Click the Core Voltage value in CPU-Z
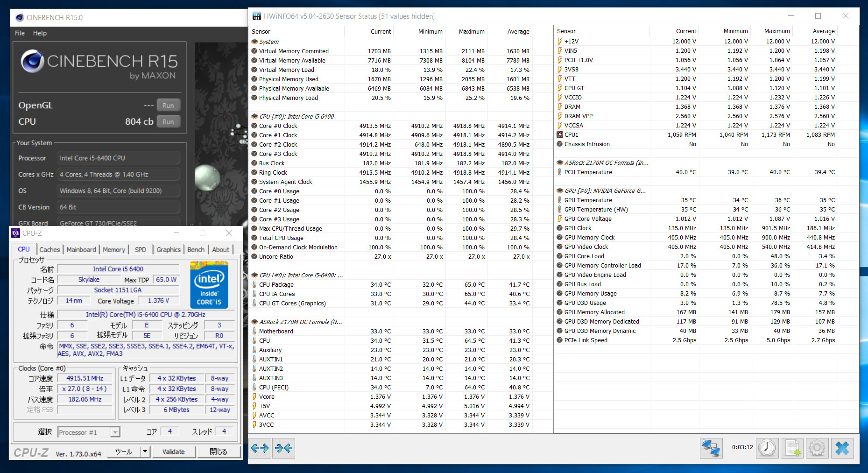This screenshot has height=473, width=868. (158, 301)
